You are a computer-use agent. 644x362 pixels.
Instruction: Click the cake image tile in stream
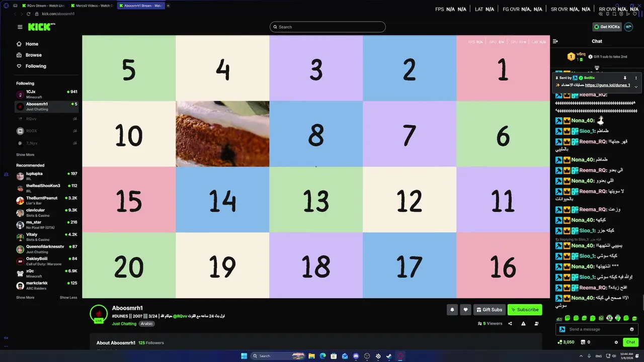pyautogui.click(x=222, y=134)
